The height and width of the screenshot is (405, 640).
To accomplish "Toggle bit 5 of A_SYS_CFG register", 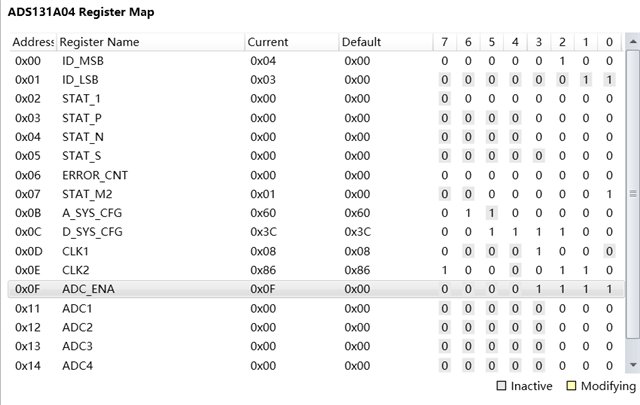I will coord(492,213).
